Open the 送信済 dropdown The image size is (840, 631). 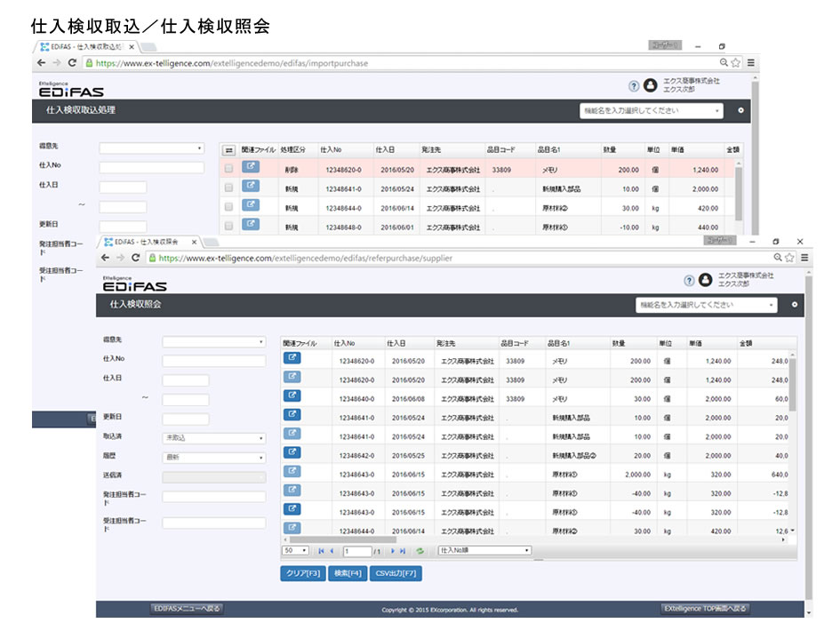click(213, 476)
